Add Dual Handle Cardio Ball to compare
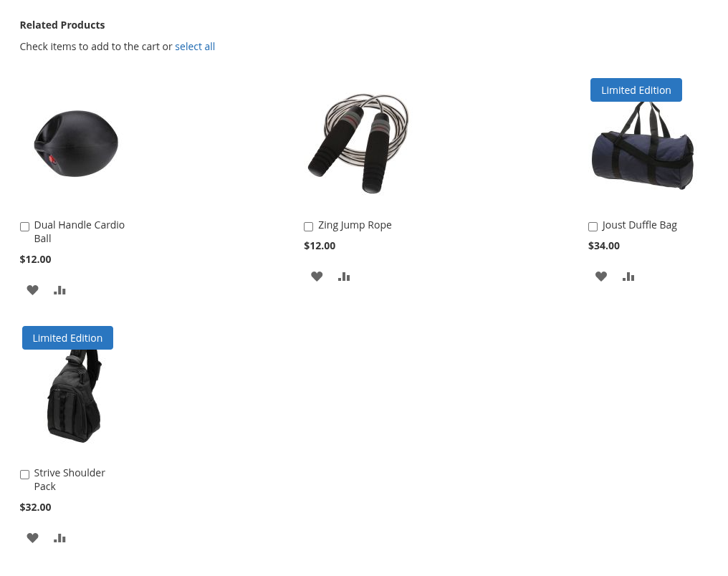728x576 pixels. [x=59, y=290]
